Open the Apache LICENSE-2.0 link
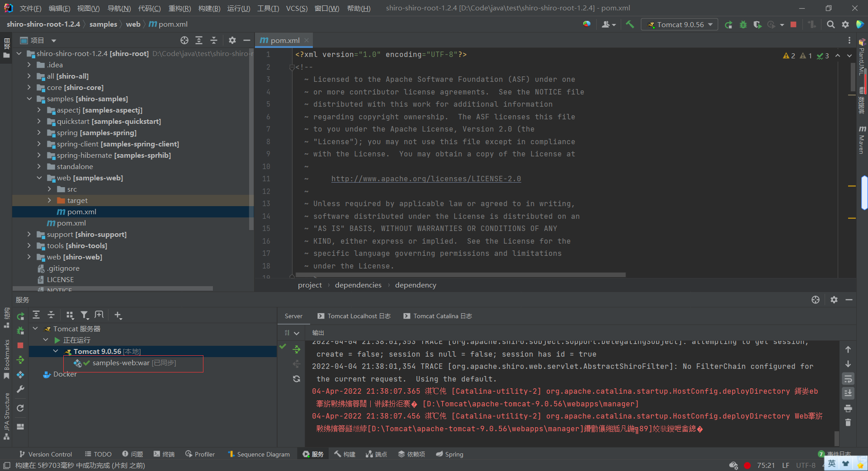Image resolution: width=868 pixels, height=471 pixels. (426, 179)
